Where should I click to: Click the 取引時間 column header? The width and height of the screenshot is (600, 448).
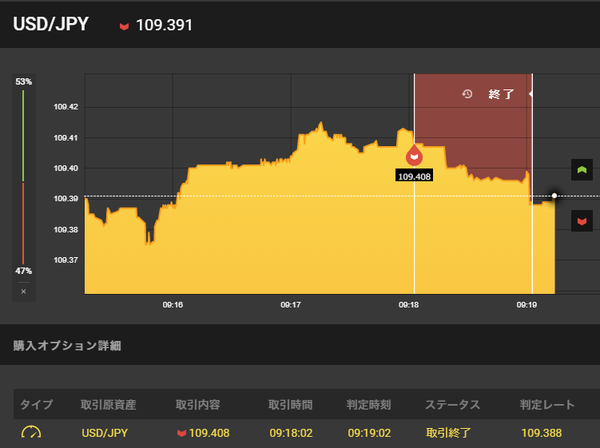pos(290,404)
